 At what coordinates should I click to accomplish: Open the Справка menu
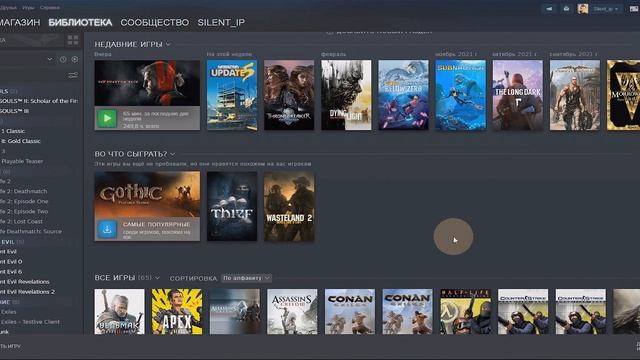point(50,8)
